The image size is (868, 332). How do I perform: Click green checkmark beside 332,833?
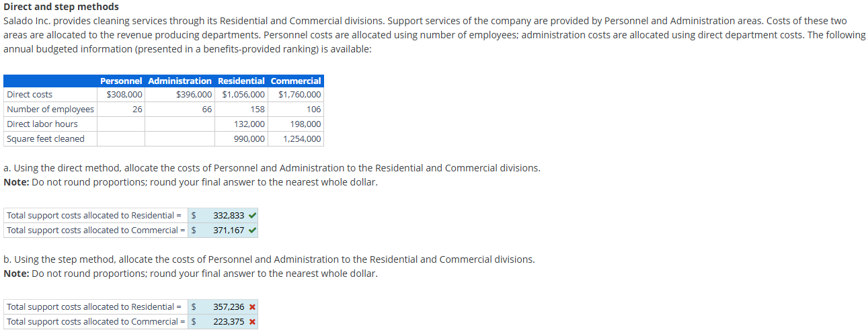pyautogui.click(x=251, y=216)
